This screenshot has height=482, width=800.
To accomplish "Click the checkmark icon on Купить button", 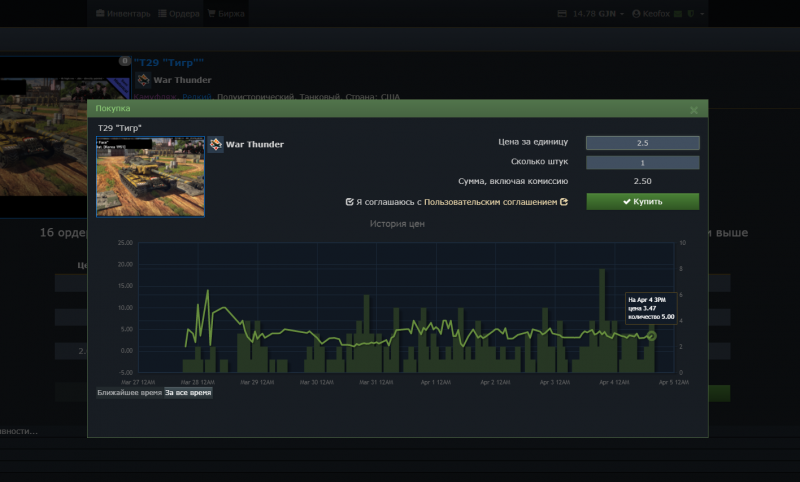I will (x=627, y=202).
